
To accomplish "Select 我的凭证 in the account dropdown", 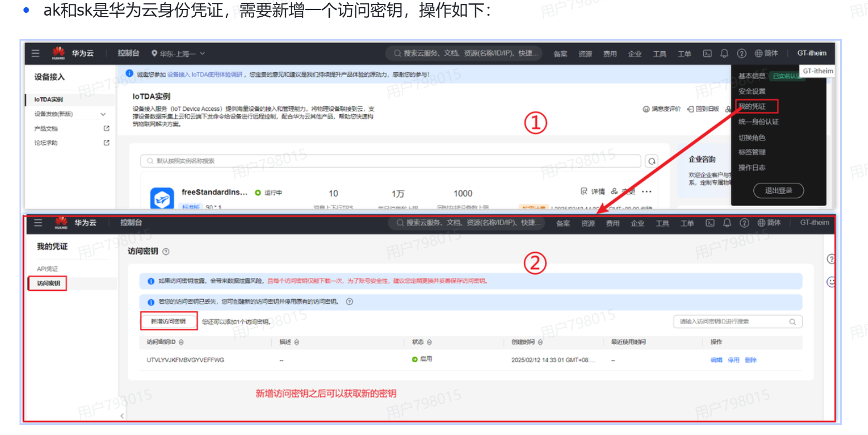I will 752,106.
